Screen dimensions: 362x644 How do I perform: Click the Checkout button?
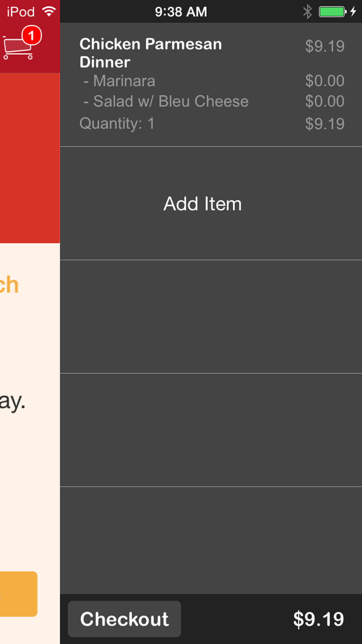tap(125, 619)
